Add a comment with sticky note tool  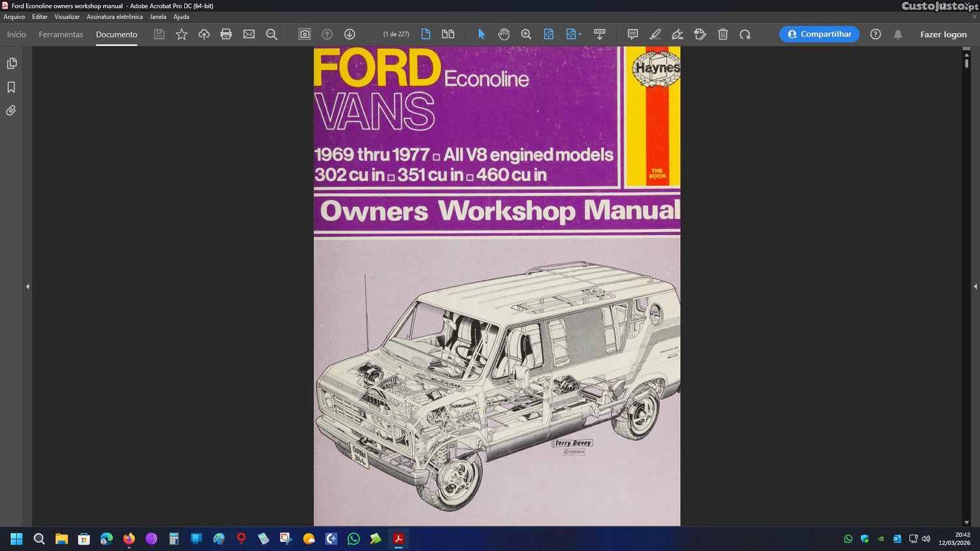(x=632, y=35)
